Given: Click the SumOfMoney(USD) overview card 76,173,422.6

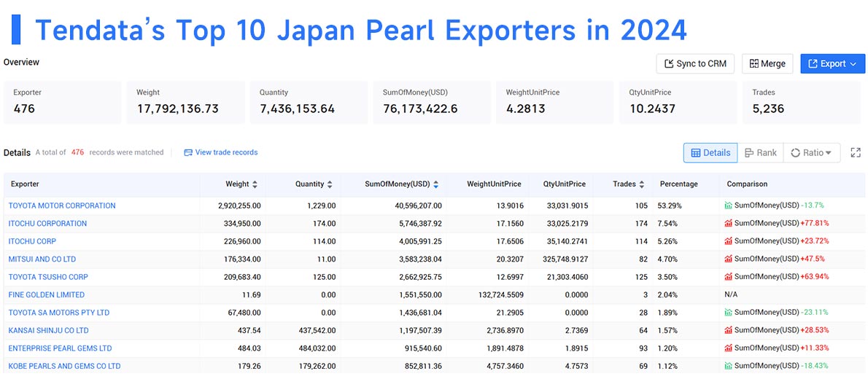Looking at the screenshot, I should 432,102.
